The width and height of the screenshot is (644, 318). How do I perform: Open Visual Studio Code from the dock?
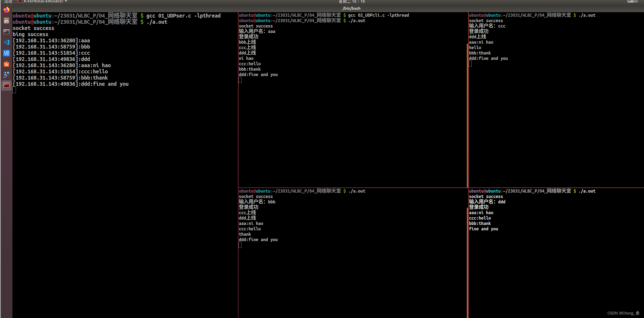click(6, 42)
